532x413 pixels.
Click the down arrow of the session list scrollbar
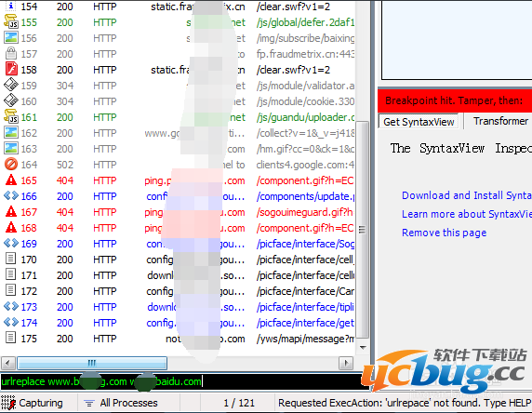363,347
